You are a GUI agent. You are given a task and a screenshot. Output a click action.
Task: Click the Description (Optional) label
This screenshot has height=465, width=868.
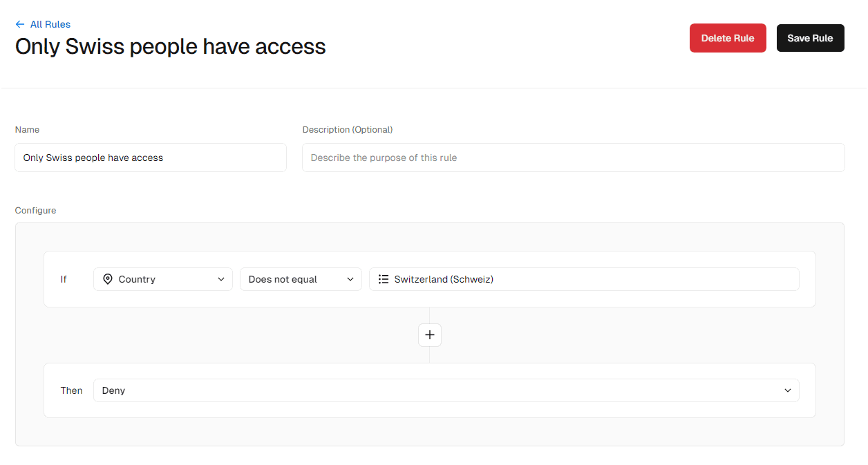coord(348,130)
